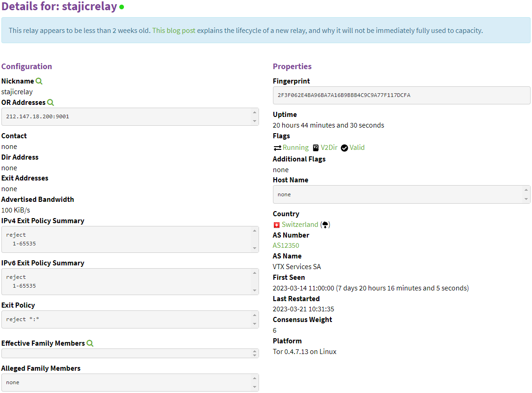
Task: Click the Properties section heading
Action: point(292,66)
